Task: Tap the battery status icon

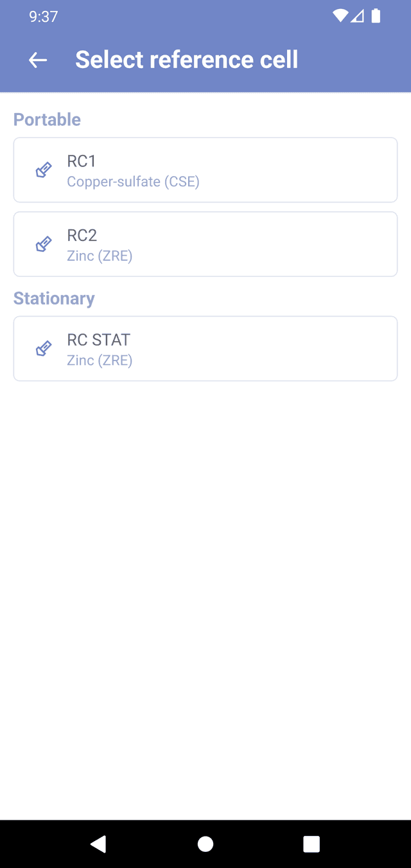Action: coord(376,17)
